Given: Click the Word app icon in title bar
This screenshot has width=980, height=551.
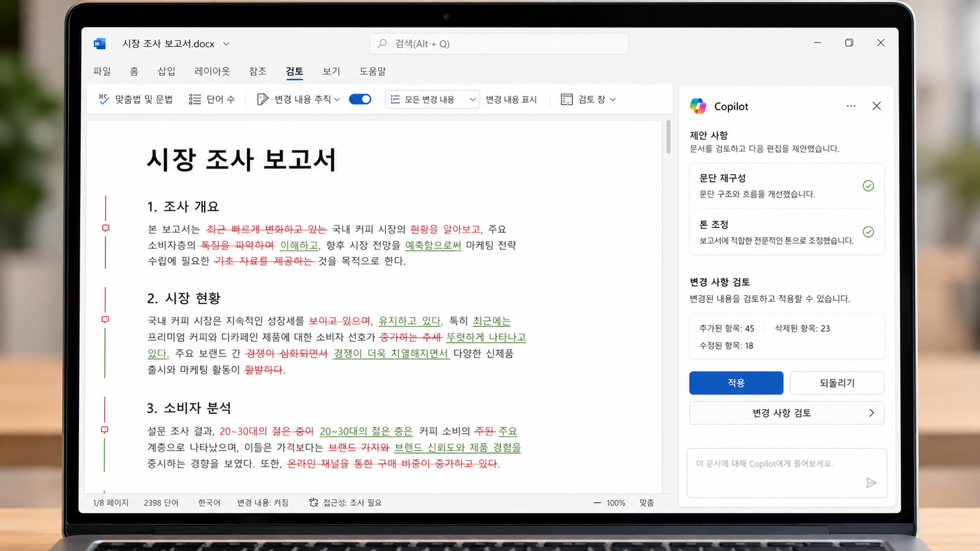Looking at the screenshot, I should tap(99, 43).
